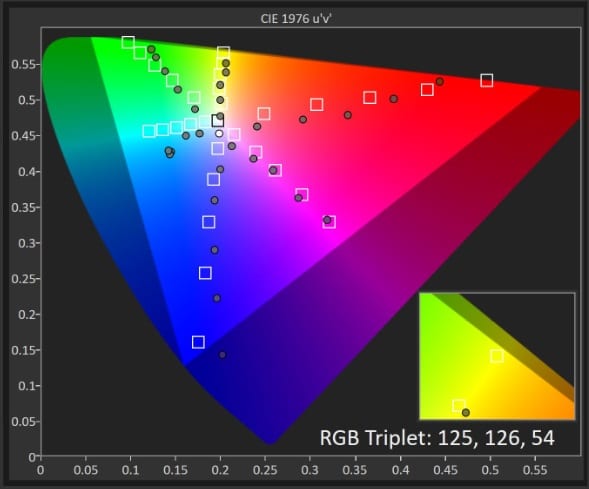The width and height of the screenshot is (589, 489).
Task: Select the black-outlined white target square
Action: tap(218, 121)
